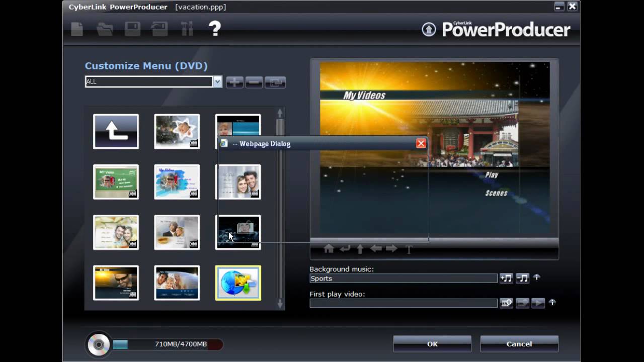Click the home icon below the preview

click(x=329, y=249)
